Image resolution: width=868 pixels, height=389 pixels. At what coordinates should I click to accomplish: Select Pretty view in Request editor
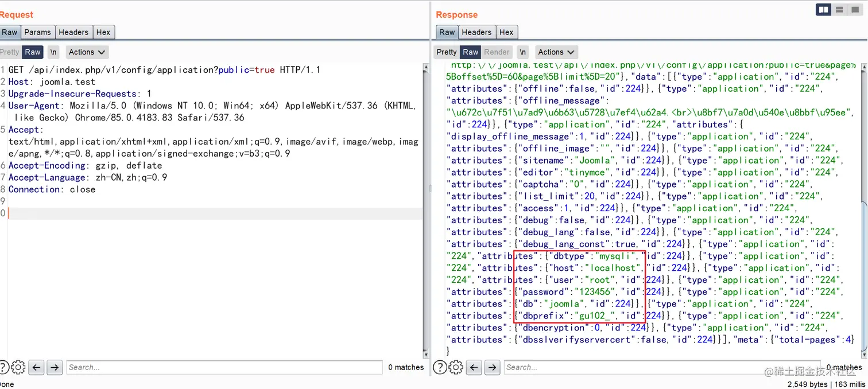click(10, 52)
